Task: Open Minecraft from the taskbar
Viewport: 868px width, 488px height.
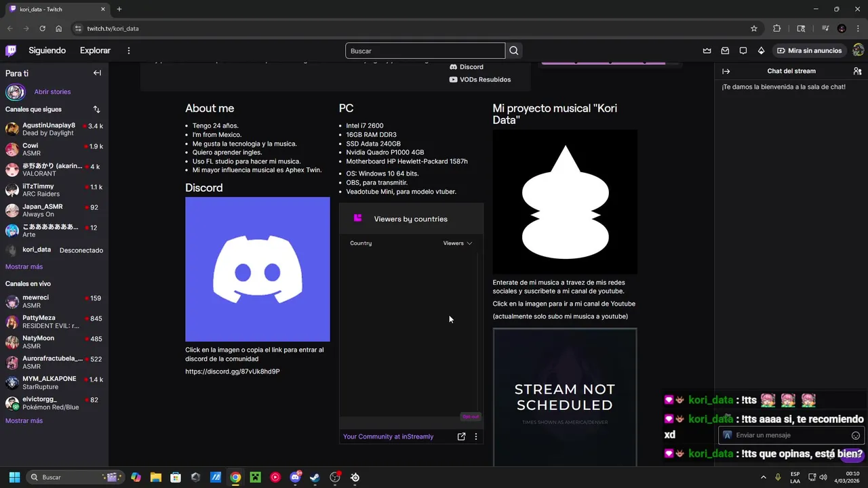Action: pos(255,477)
